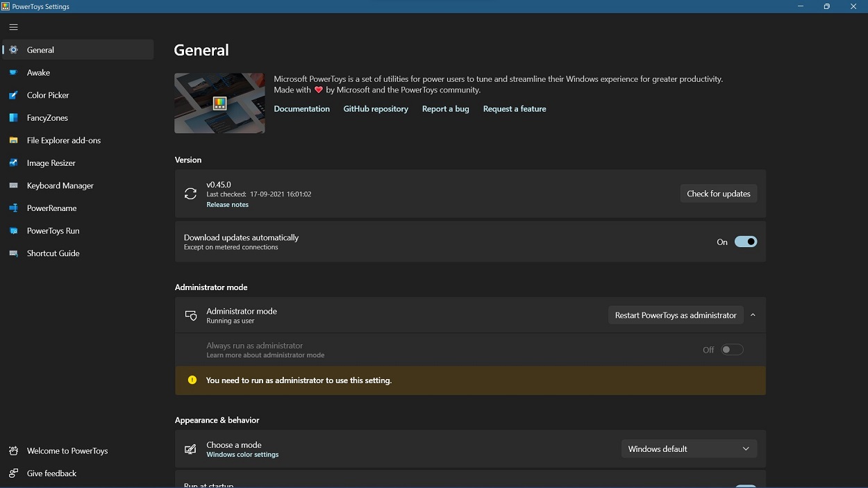Click Restart PowerToys as administrator button
868x488 pixels.
[676, 315]
